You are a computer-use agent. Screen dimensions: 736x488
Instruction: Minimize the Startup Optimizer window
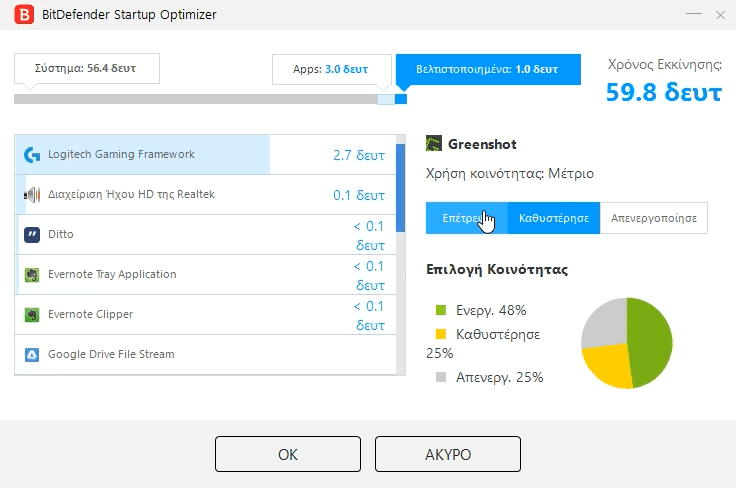(x=694, y=14)
